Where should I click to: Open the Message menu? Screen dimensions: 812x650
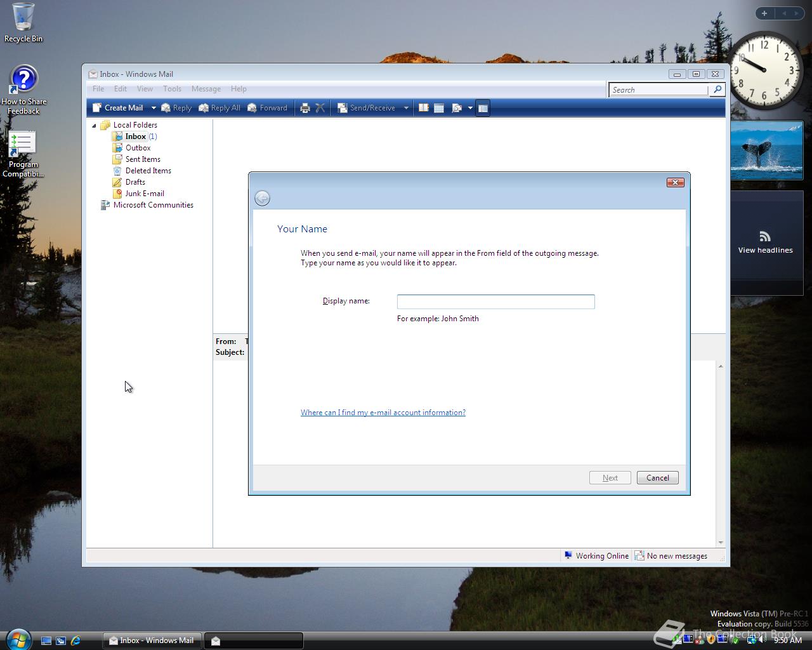[206, 89]
